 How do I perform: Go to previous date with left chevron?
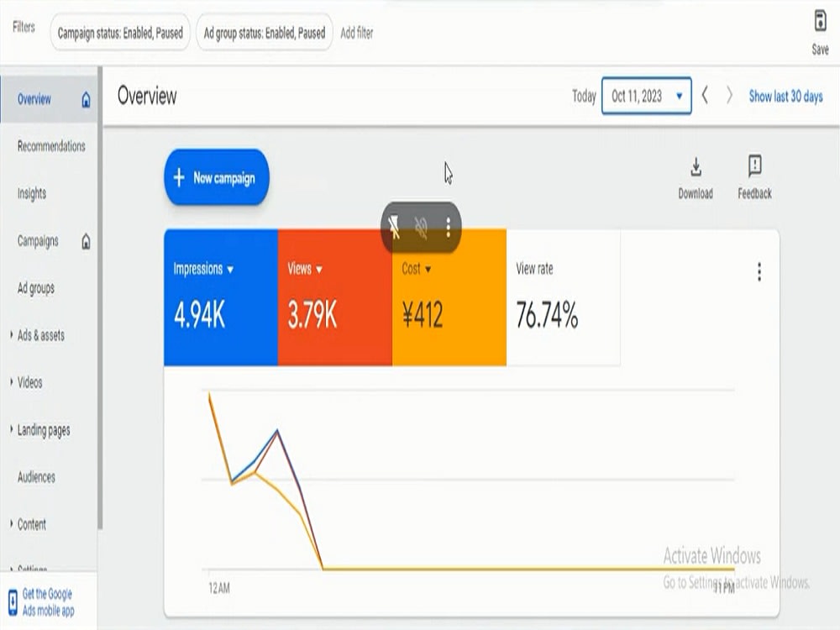pyautogui.click(x=705, y=96)
